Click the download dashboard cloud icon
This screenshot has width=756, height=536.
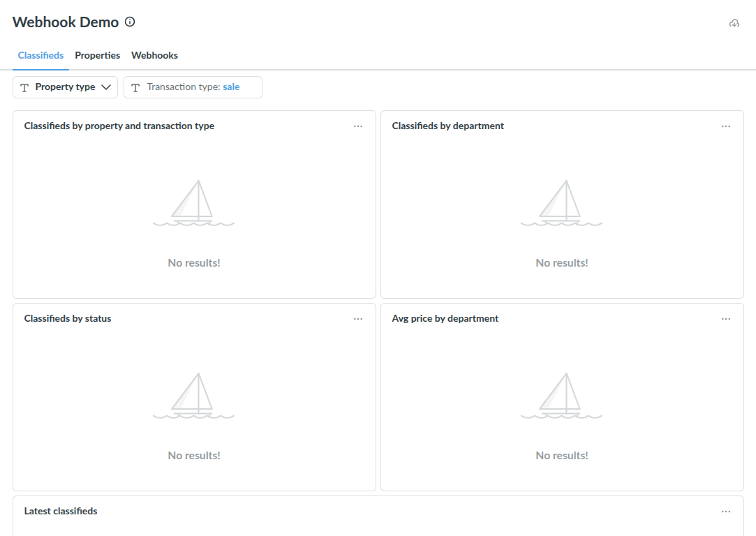click(734, 23)
